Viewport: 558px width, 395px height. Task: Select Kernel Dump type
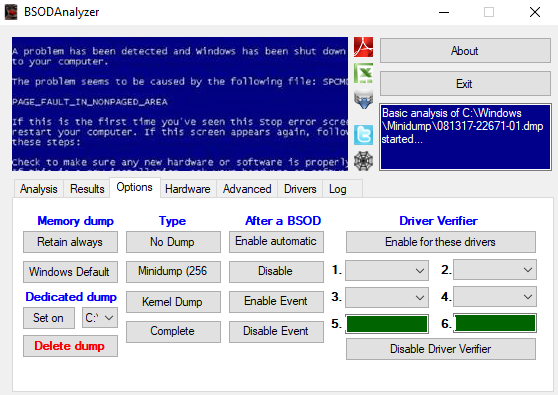pyautogui.click(x=173, y=302)
